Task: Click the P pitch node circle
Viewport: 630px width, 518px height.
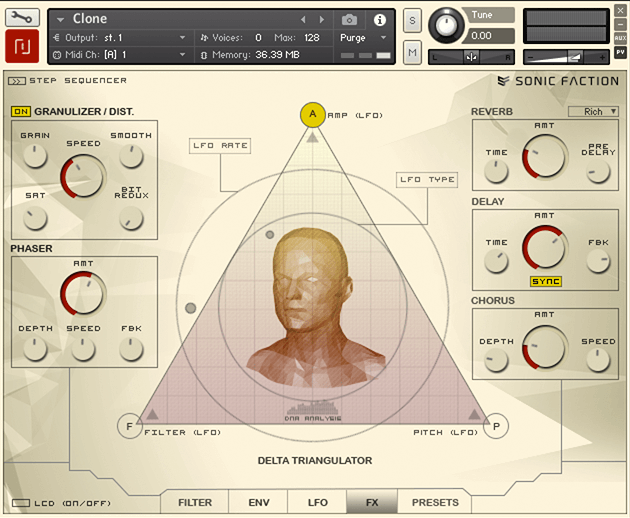Action: point(496,426)
